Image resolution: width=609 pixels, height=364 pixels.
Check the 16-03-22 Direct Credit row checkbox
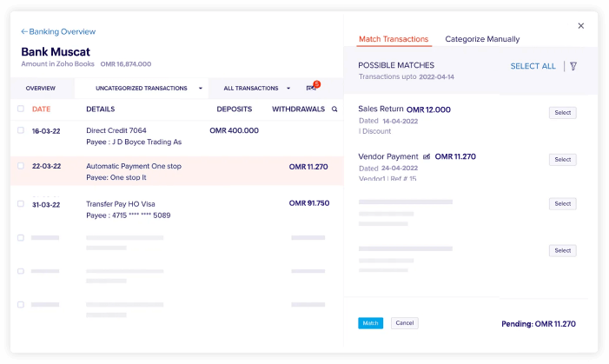(21, 130)
